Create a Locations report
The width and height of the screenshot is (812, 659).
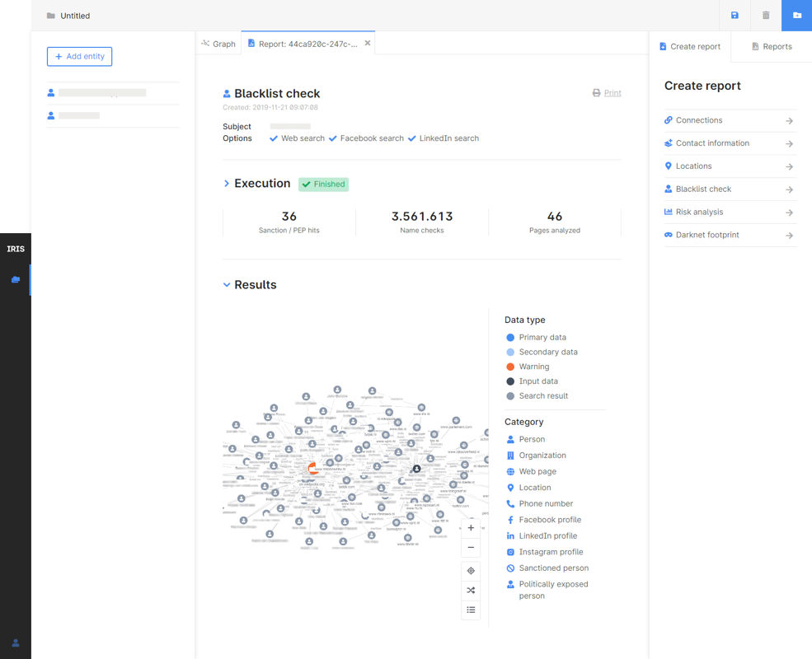pos(730,166)
